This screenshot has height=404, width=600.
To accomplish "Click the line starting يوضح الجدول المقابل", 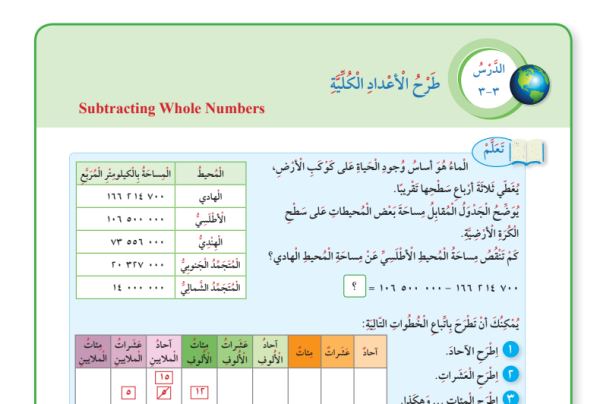I will click(x=402, y=212).
